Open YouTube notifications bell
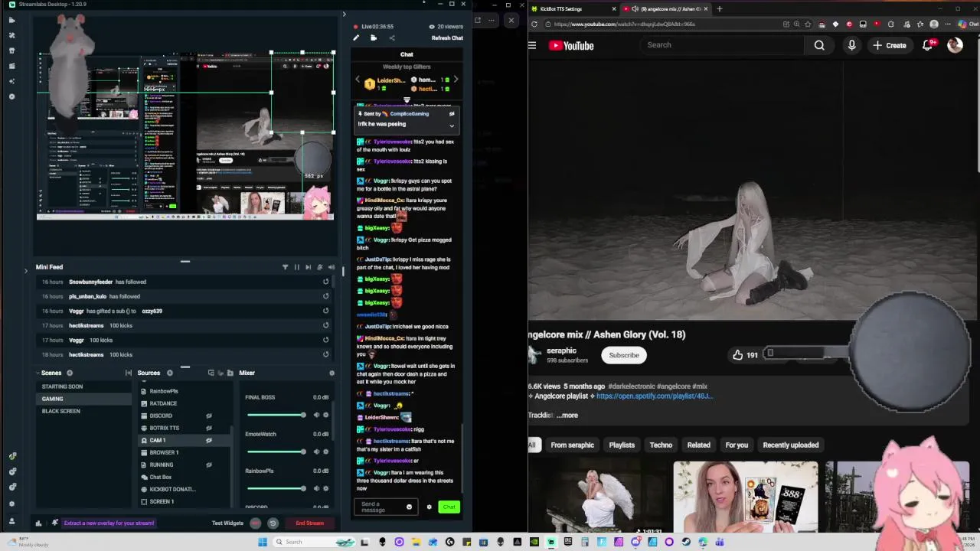The width and height of the screenshot is (980, 551). [927, 45]
